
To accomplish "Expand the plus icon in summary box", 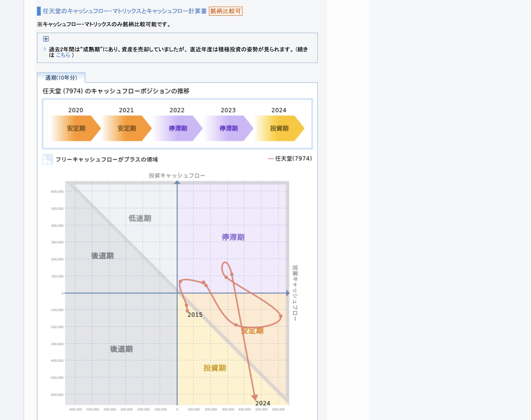I will [46, 39].
